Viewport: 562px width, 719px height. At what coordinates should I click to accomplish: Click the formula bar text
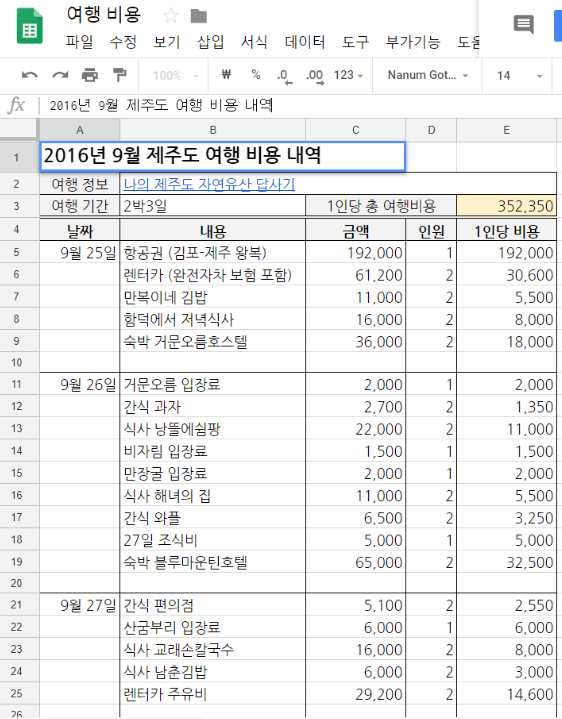coord(161,105)
